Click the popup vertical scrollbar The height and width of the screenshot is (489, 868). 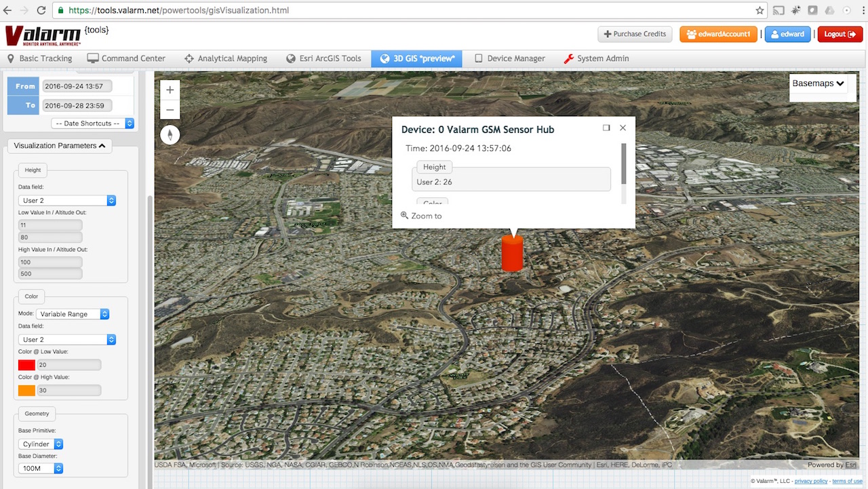click(624, 163)
